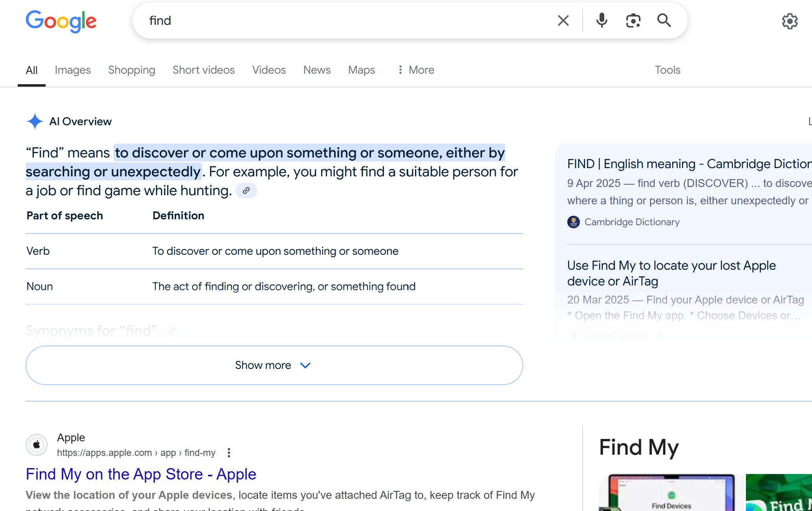Click the Noun row in the definition table
Viewport: 812px width, 511px height.
pos(274,287)
